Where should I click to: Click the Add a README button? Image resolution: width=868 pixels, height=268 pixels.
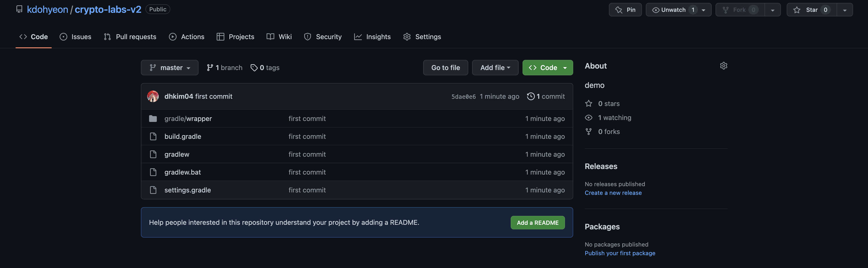pyautogui.click(x=537, y=223)
